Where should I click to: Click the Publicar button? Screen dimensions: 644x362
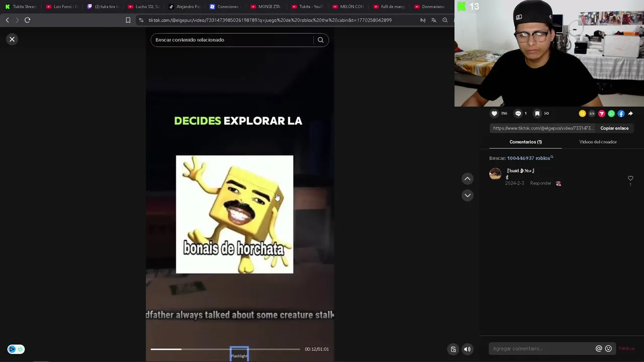tap(626, 348)
